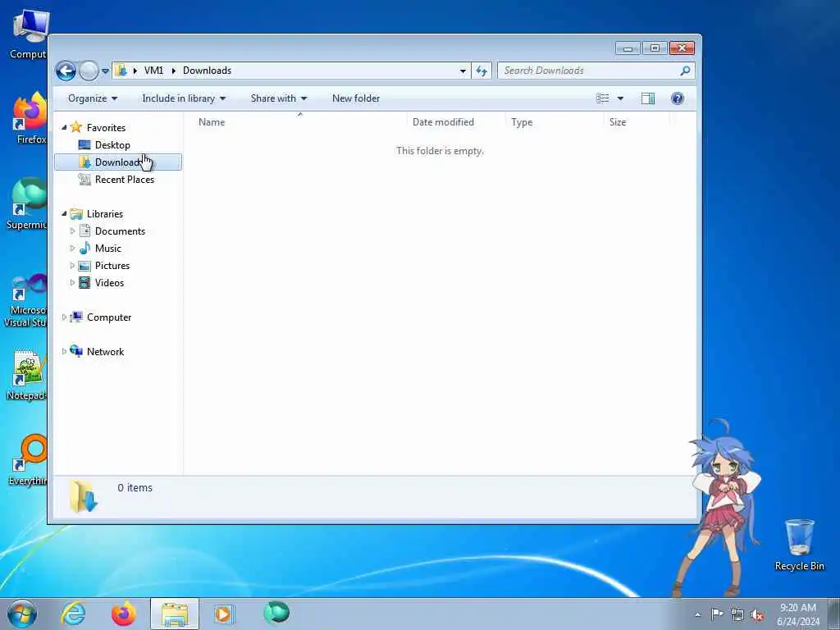This screenshot has height=630, width=840.
Task: Click the muted volume tray icon
Action: coord(757,614)
